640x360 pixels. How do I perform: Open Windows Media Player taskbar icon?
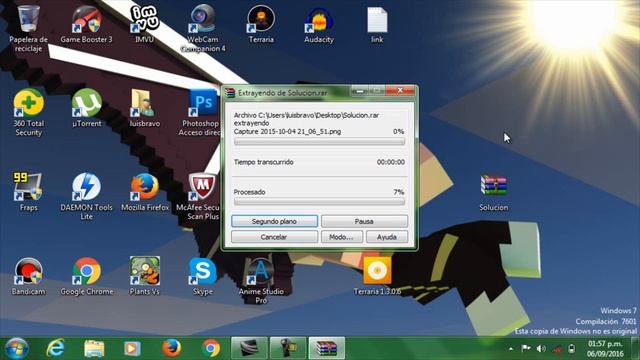point(132,348)
